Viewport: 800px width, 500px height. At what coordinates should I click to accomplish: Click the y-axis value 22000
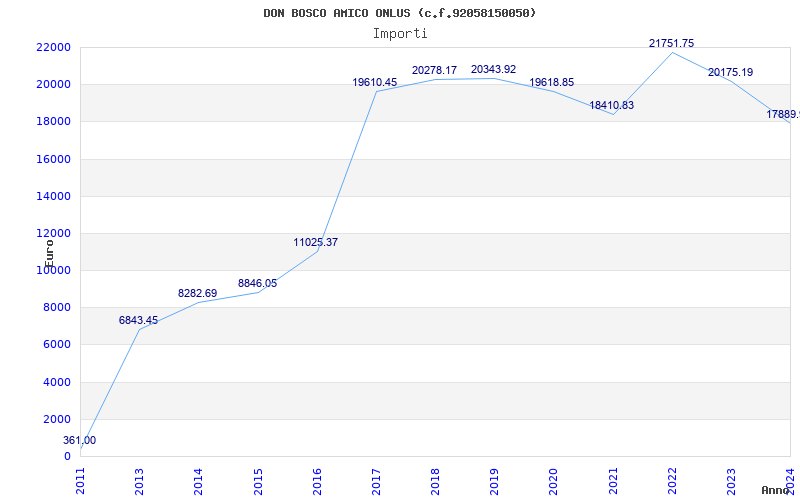pos(53,47)
